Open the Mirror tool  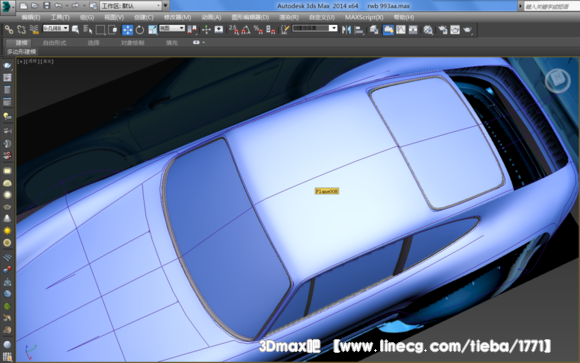346,30
